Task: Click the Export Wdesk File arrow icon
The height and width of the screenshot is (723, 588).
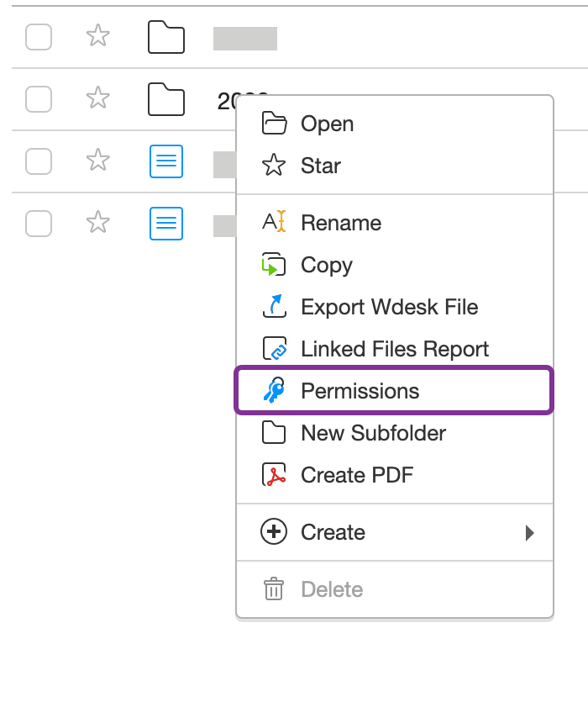Action: tap(274, 307)
